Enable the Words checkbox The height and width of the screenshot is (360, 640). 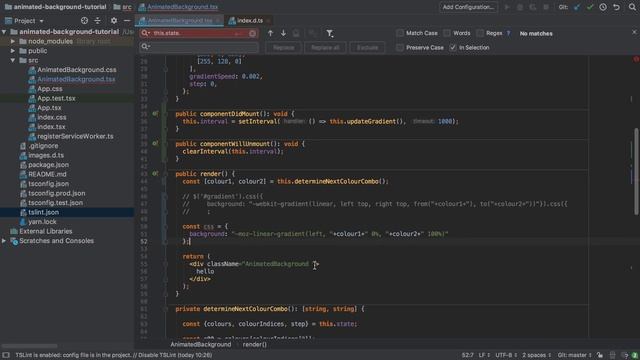pos(447,33)
